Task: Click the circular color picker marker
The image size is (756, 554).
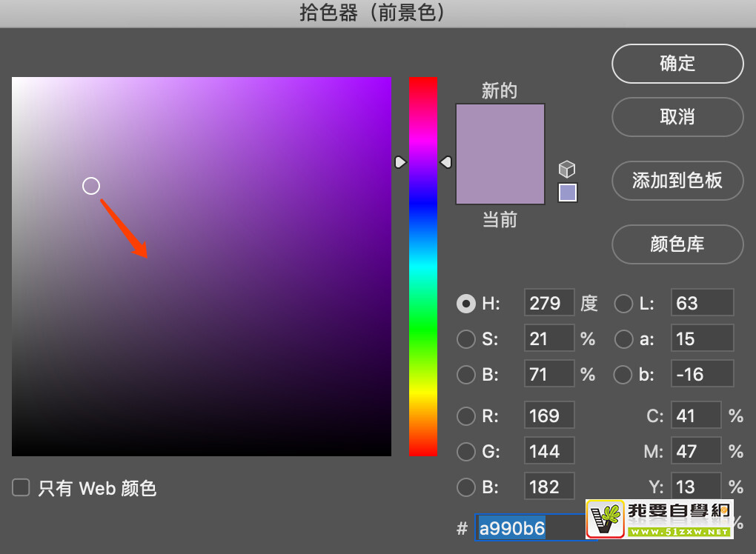Action: point(91,186)
